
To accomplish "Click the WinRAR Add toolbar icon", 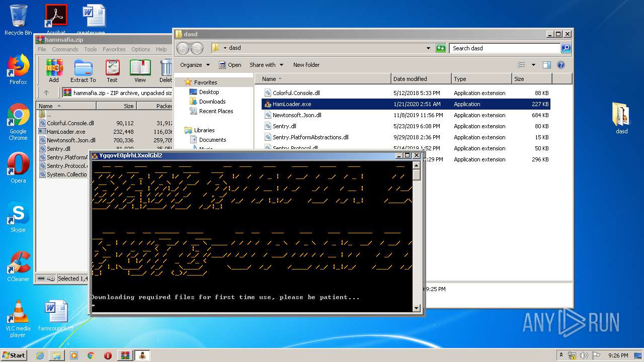I will tap(54, 70).
